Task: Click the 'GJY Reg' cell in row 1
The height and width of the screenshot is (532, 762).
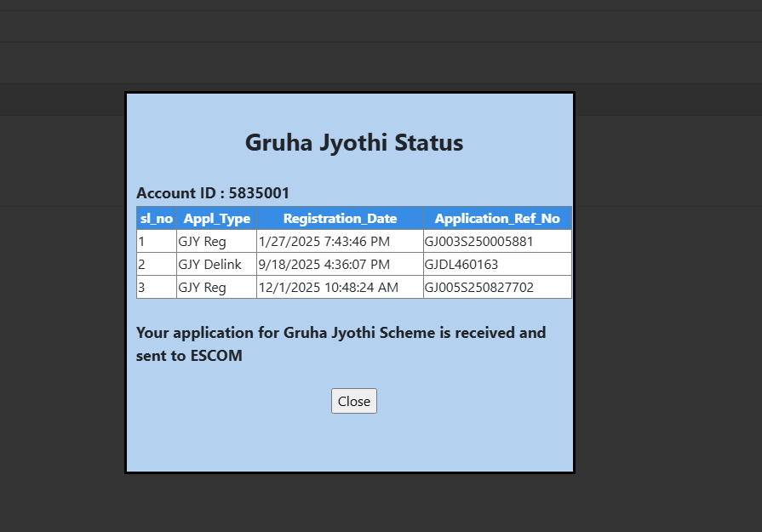Action: tap(217, 242)
